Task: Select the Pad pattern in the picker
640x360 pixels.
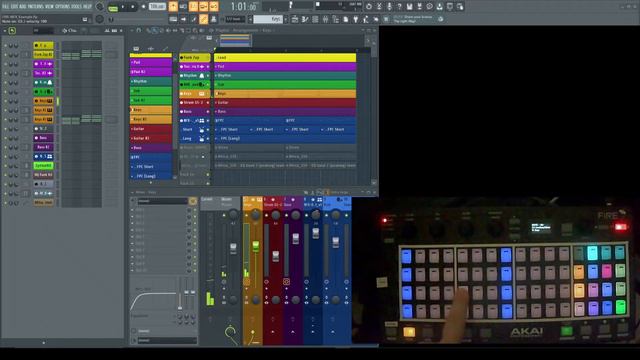Action: pyautogui.click(x=151, y=62)
